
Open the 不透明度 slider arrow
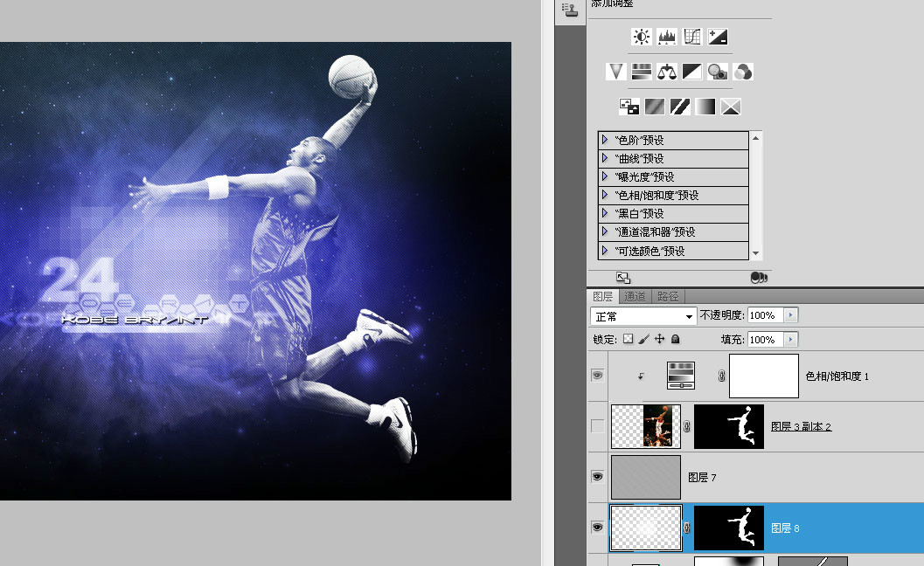[791, 315]
